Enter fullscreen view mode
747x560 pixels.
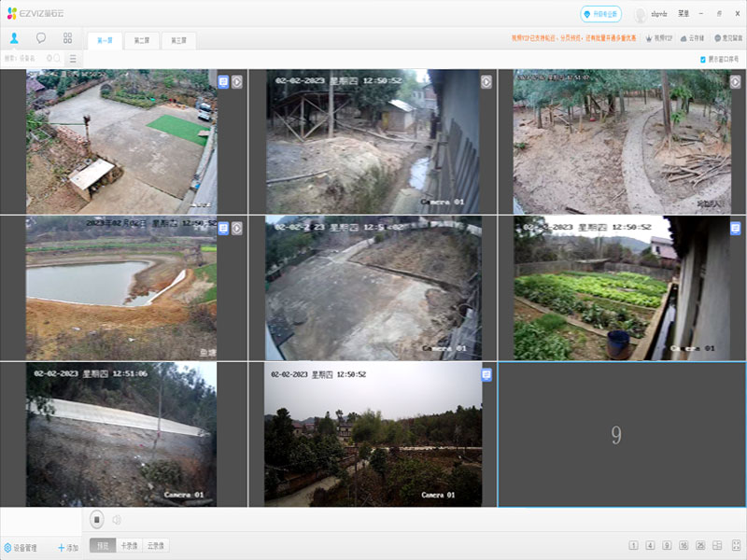click(x=736, y=546)
